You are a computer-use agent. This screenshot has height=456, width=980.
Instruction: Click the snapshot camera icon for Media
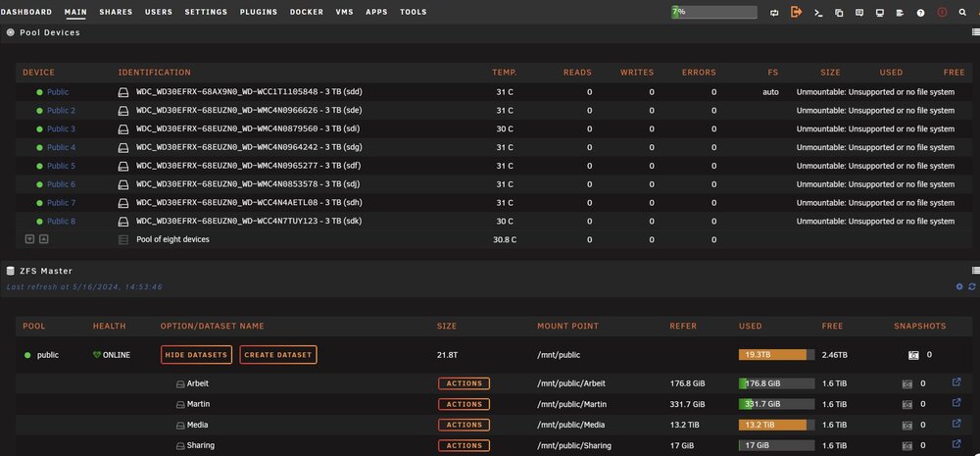(x=906, y=425)
